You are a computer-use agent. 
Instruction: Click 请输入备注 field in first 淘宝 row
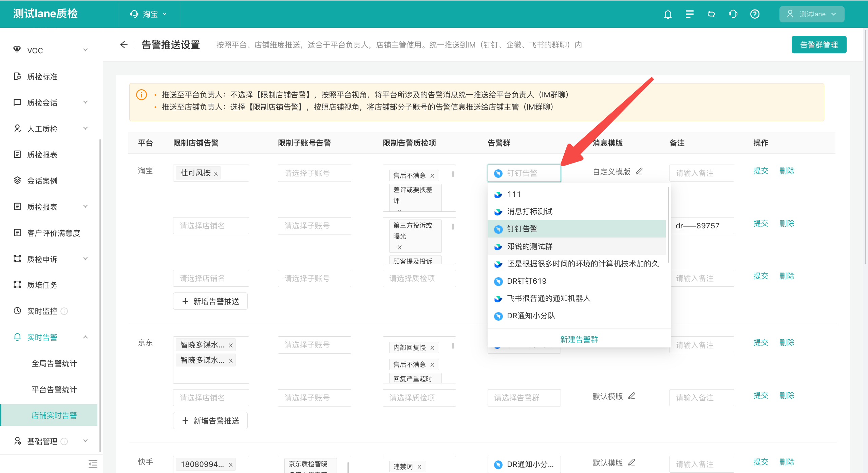[x=701, y=173]
